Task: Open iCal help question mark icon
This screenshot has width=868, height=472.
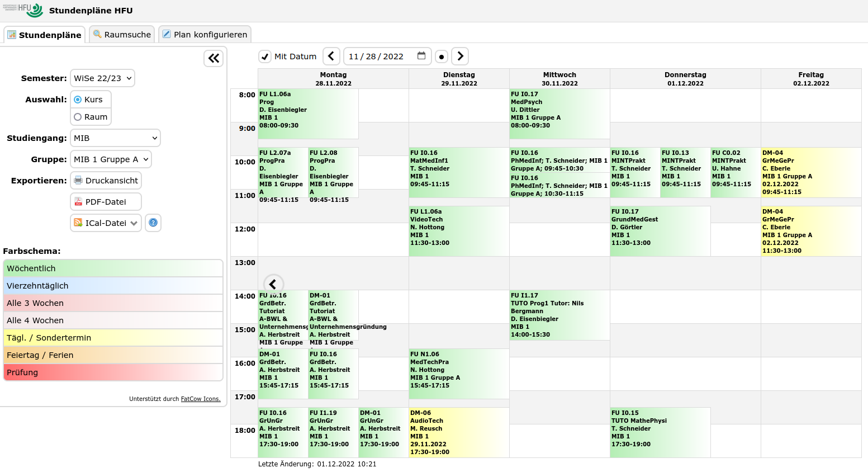Action: pyautogui.click(x=153, y=223)
